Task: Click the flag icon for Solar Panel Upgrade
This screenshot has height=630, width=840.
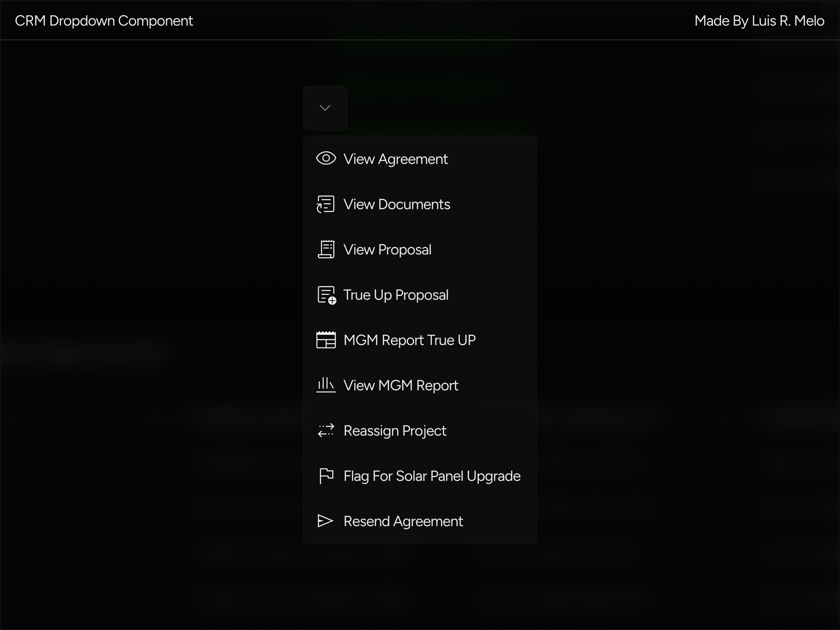Action: click(325, 475)
